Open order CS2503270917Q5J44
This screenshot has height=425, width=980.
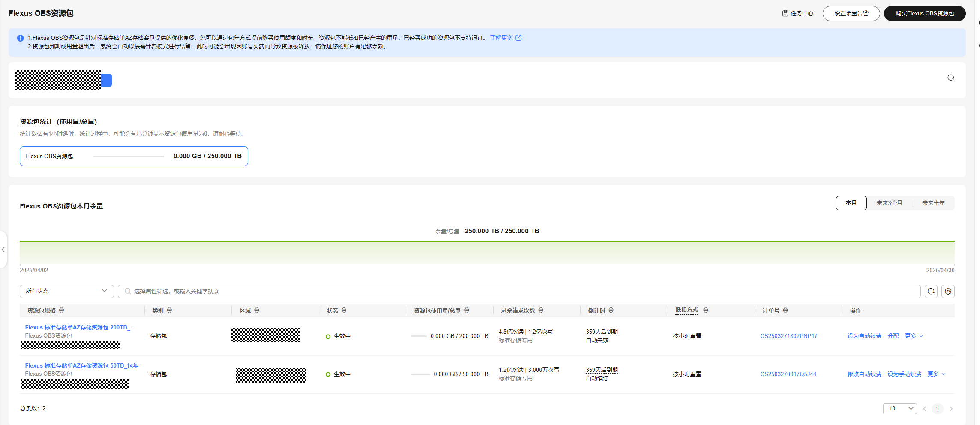click(x=788, y=374)
